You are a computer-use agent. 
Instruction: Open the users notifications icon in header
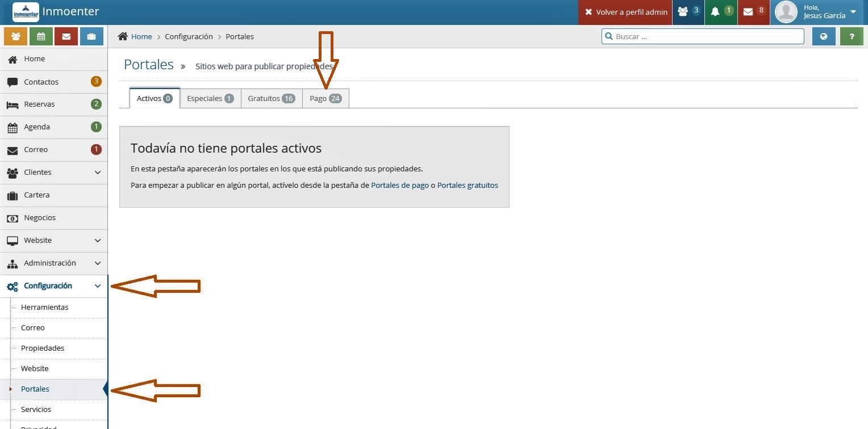(x=688, y=12)
